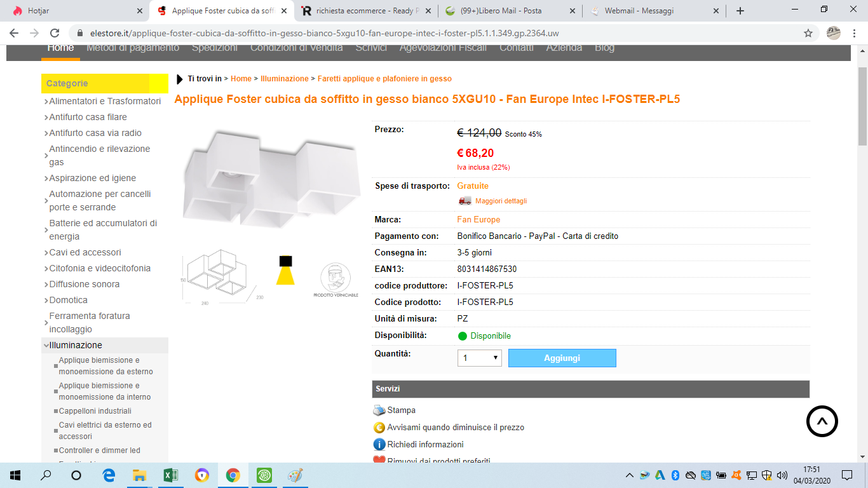Click the yellow light beam thumbnail

point(285,270)
